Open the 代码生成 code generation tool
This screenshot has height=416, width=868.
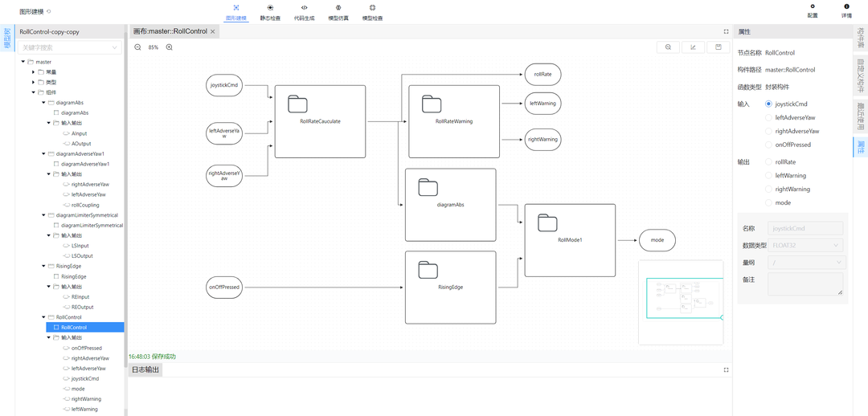click(304, 12)
